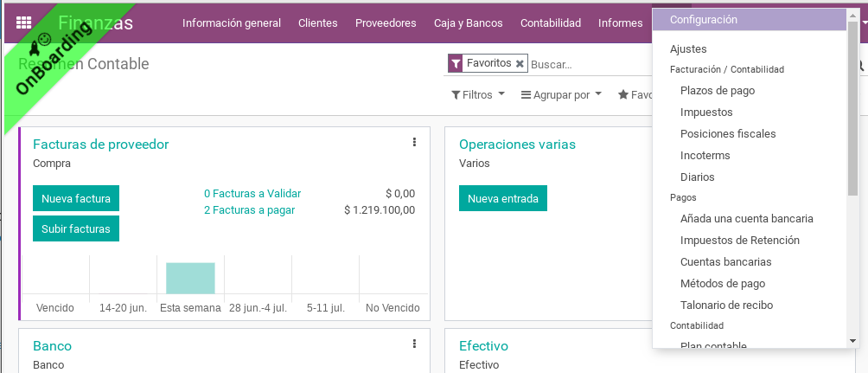Select Añada una cuenta bancaria
This screenshot has height=373, width=868.
(747, 218)
